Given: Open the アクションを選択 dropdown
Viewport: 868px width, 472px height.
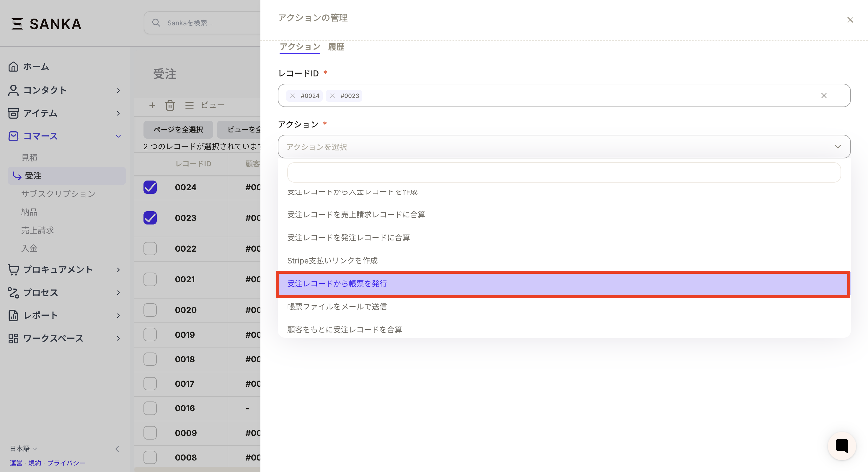Looking at the screenshot, I should pyautogui.click(x=564, y=147).
